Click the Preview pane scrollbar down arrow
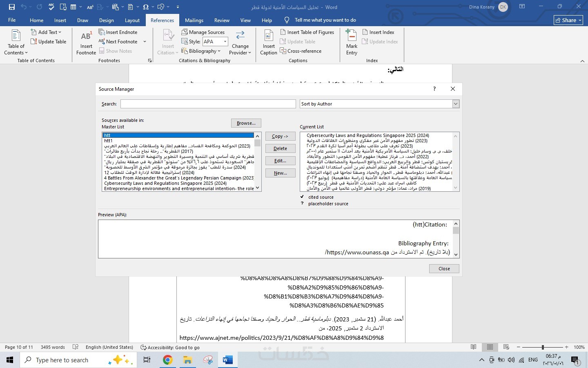Image resolution: width=588 pixels, height=368 pixels. tap(456, 254)
